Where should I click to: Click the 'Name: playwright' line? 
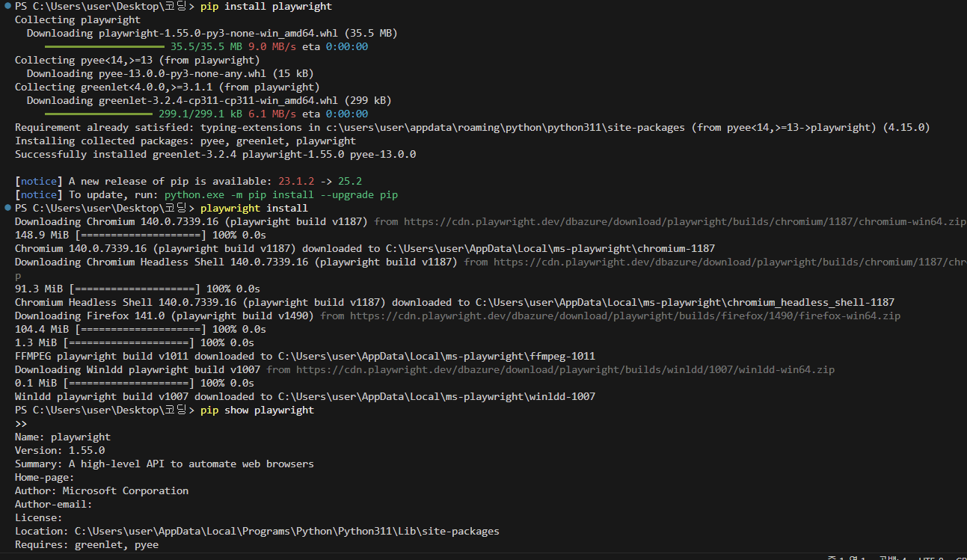63,437
